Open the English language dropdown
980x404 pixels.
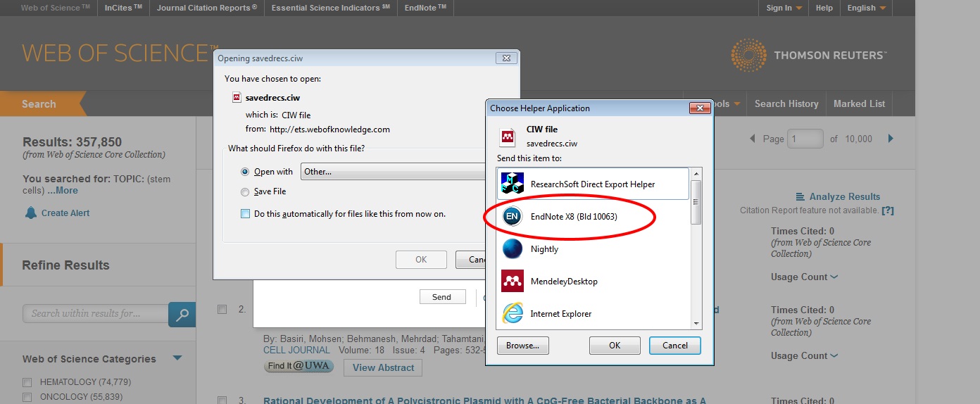click(865, 8)
